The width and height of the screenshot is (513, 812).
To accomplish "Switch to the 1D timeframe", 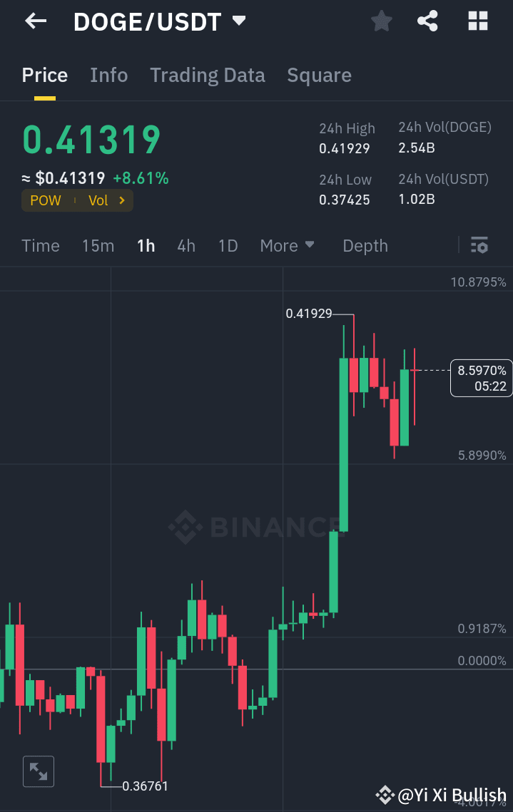I will tap(228, 245).
